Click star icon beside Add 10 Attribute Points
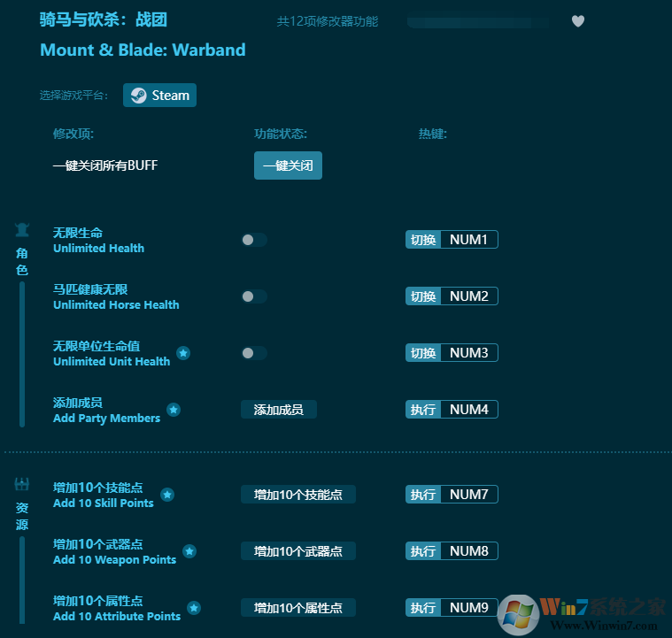This screenshot has width=672, height=638. point(194,608)
